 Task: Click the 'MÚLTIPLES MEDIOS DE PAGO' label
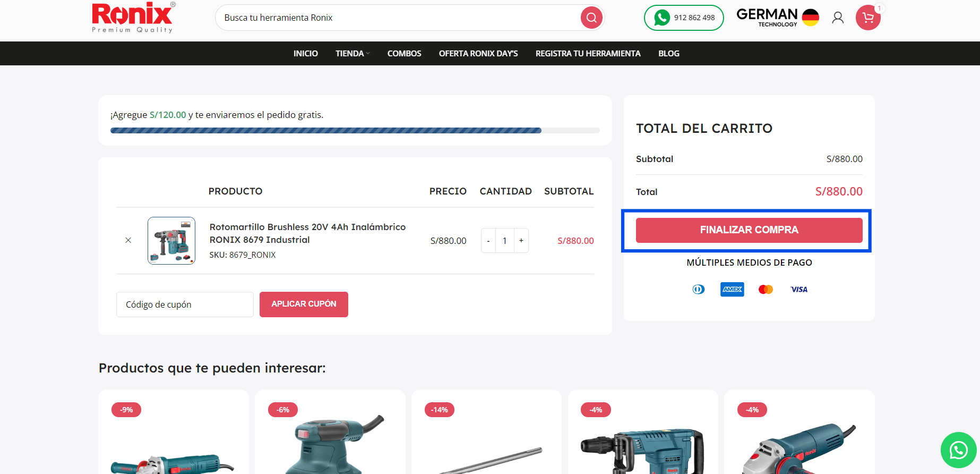click(749, 263)
